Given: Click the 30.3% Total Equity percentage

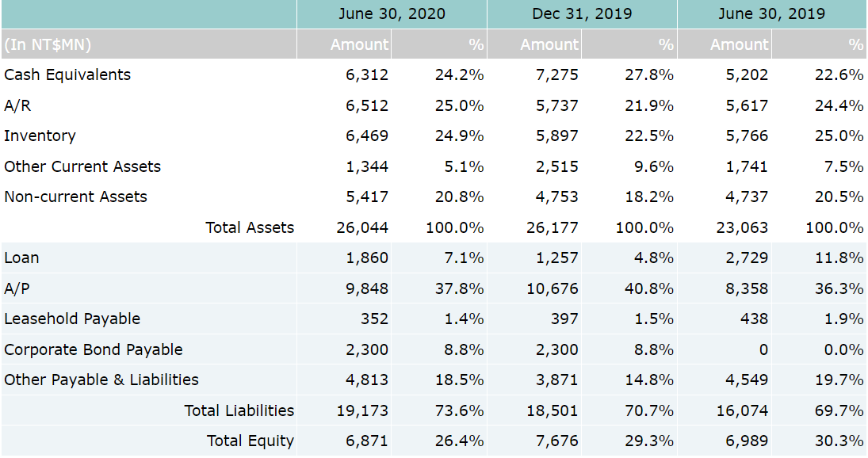Looking at the screenshot, I should 839,441.
